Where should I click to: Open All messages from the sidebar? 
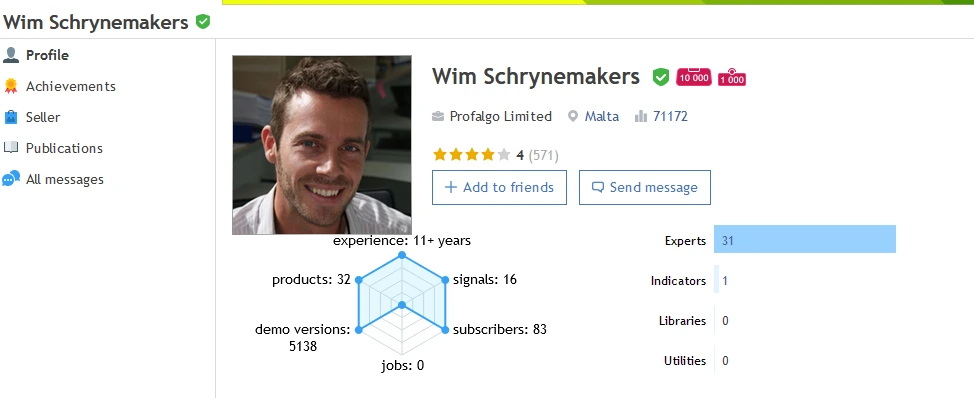point(65,179)
